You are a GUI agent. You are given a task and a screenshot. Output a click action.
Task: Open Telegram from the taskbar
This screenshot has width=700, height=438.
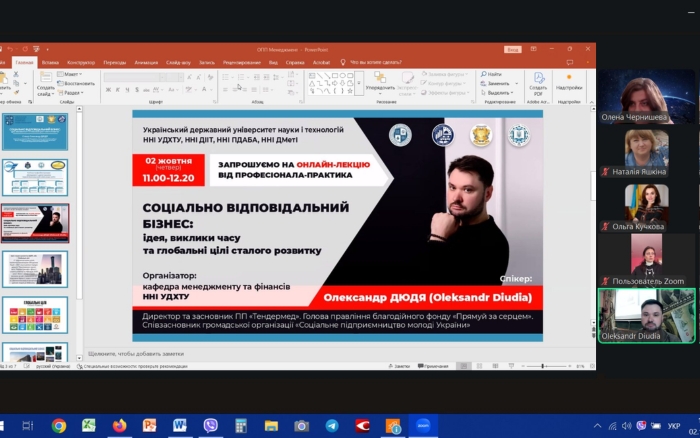[x=331, y=425]
